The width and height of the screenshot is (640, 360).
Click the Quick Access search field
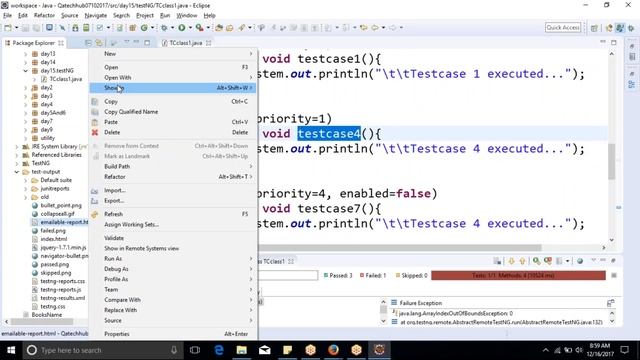pos(563,27)
